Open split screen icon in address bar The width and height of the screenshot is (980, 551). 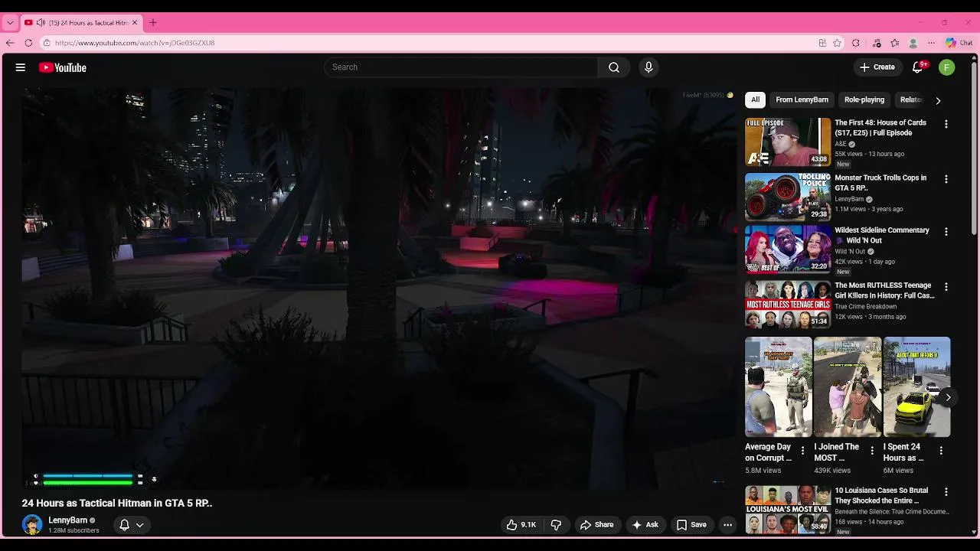click(822, 43)
